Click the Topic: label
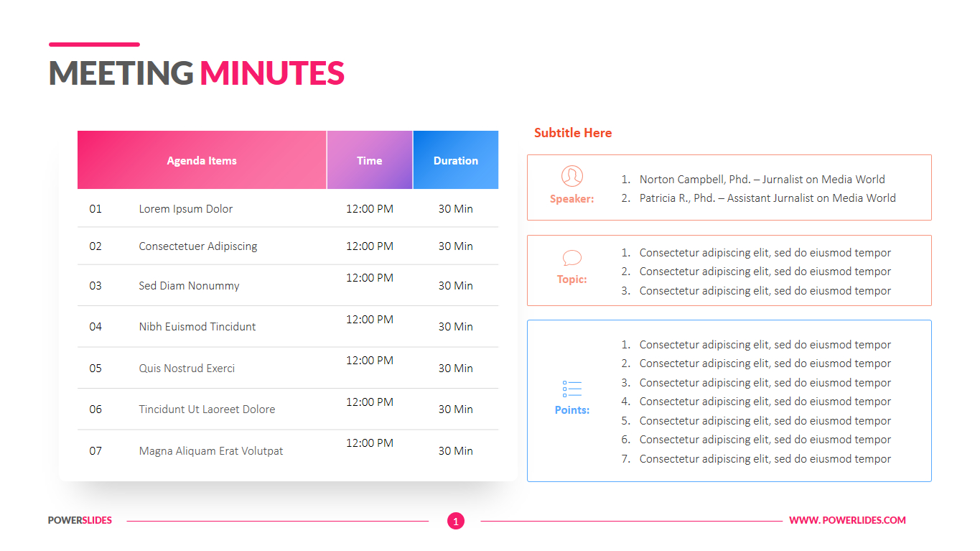 [572, 279]
